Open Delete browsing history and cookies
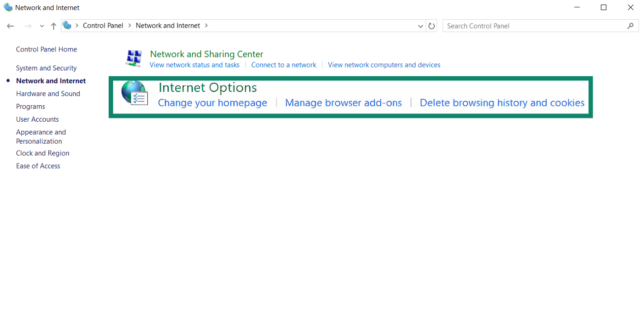 point(502,102)
